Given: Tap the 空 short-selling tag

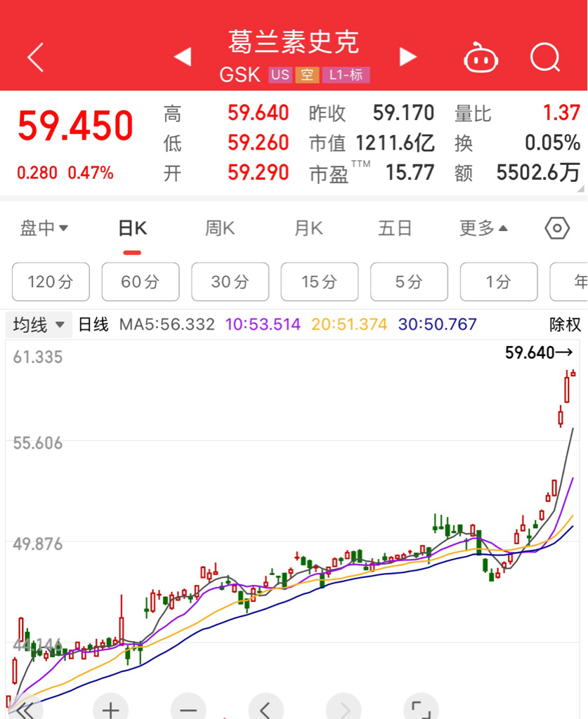Looking at the screenshot, I should (x=307, y=74).
